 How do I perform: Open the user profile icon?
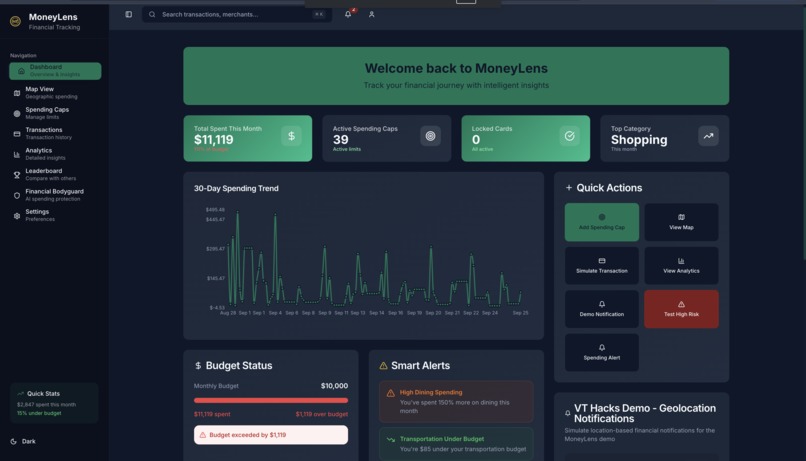click(x=372, y=14)
